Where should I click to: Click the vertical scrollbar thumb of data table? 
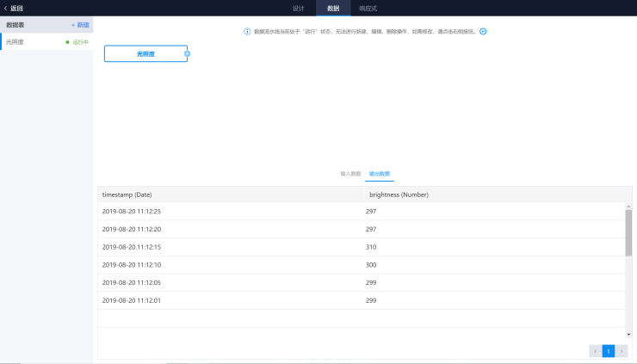628,233
